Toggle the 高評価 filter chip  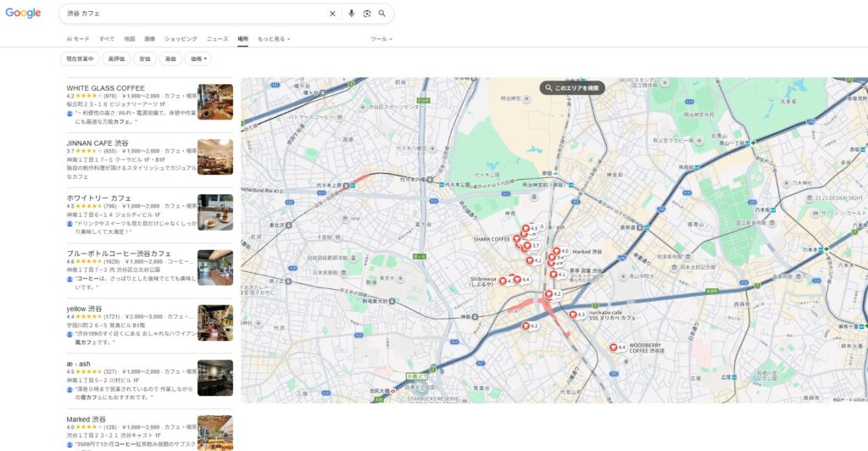(116, 58)
